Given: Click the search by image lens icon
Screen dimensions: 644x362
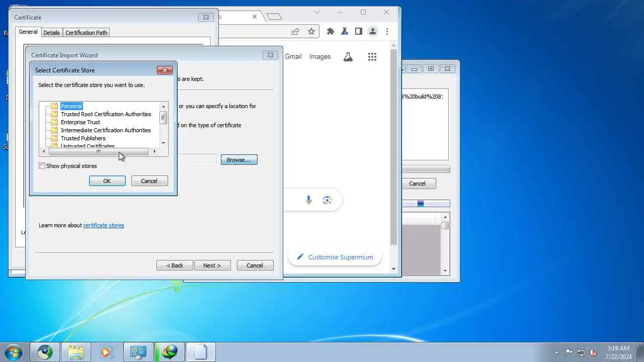Looking at the screenshot, I should click(x=328, y=200).
